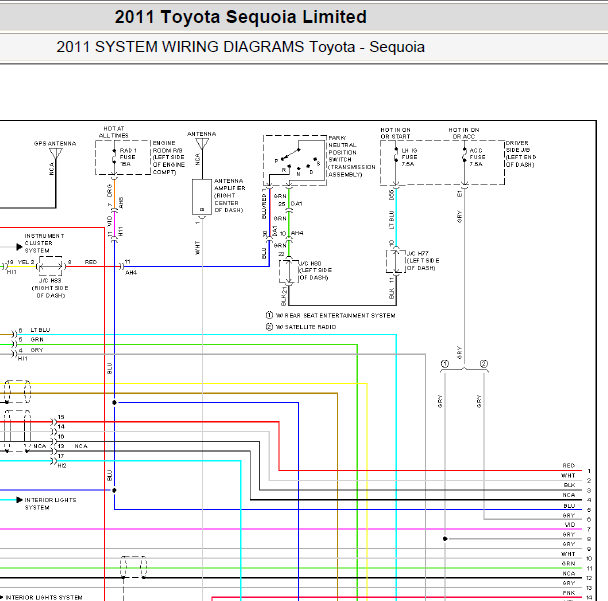Image resolution: width=608 pixels, height=601 pixels.
Task: Select the "PARK/NEUTRAL POSITION SWITCH" label
Action: pos(352,156)
